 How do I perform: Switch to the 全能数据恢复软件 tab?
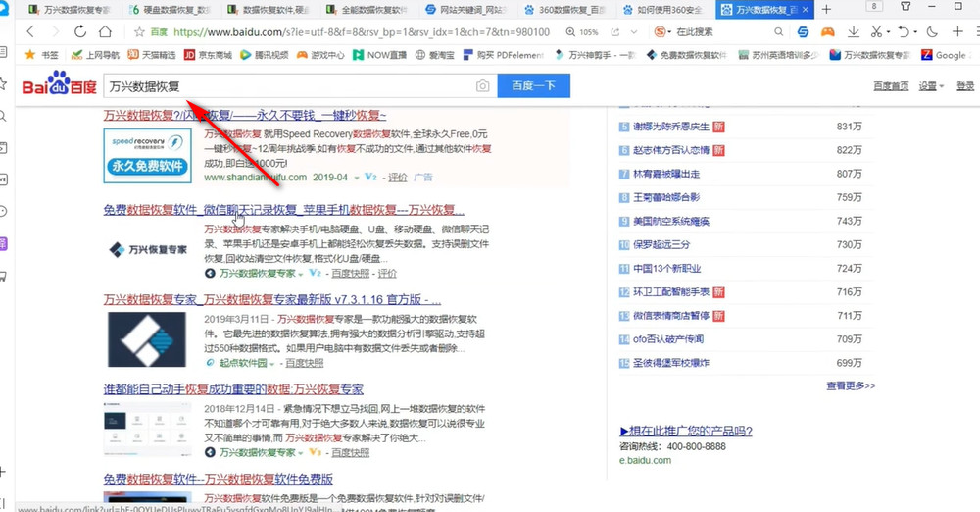tap(367, 10)
